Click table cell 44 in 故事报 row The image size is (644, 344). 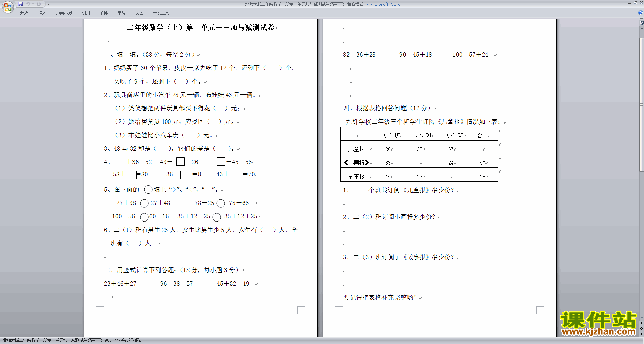coord(388,175)
